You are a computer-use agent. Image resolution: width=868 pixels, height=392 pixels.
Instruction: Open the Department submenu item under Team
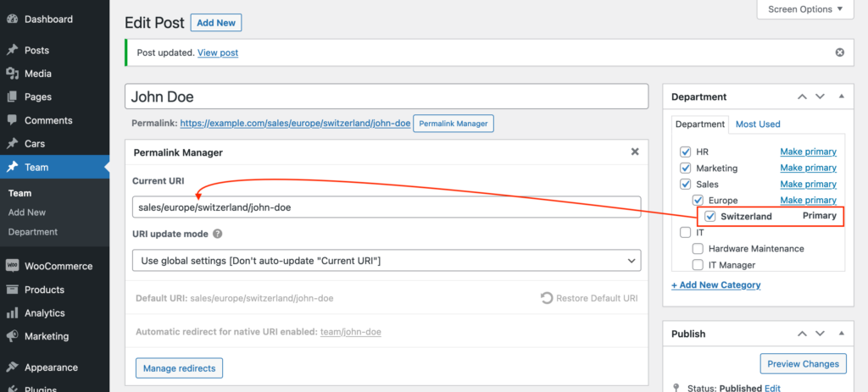click(33, 232)
